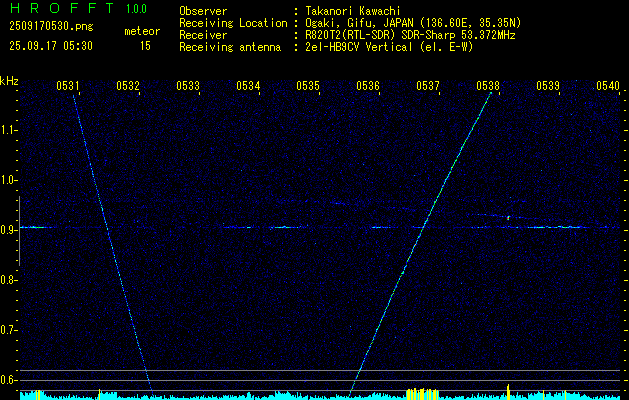
Task: Click the kHz axis unit label
Action: coord(9,81)
